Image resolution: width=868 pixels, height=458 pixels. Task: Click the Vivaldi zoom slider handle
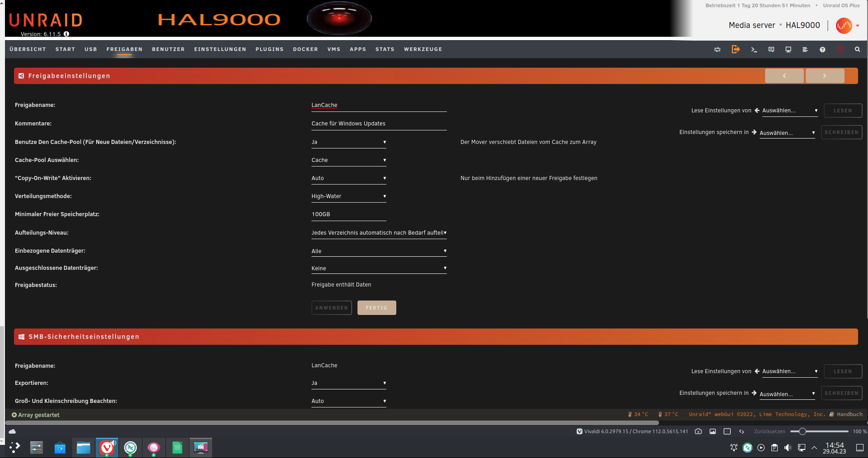click(802, 431)
